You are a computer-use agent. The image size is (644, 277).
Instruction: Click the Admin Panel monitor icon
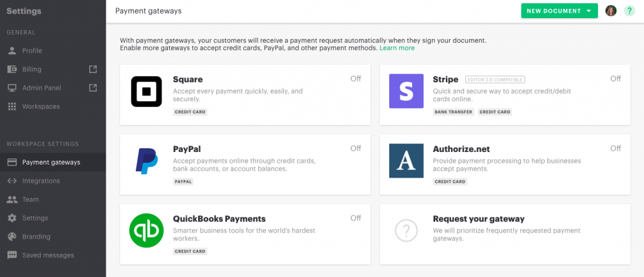13,88
